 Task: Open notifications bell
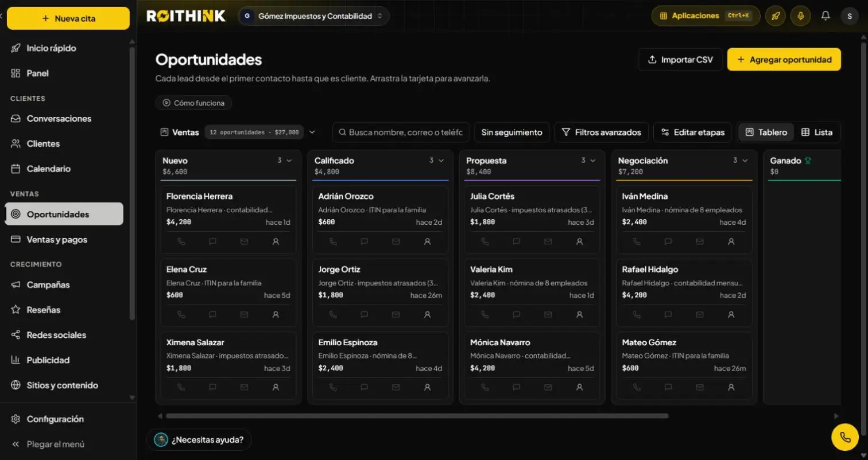click(826, 16)
